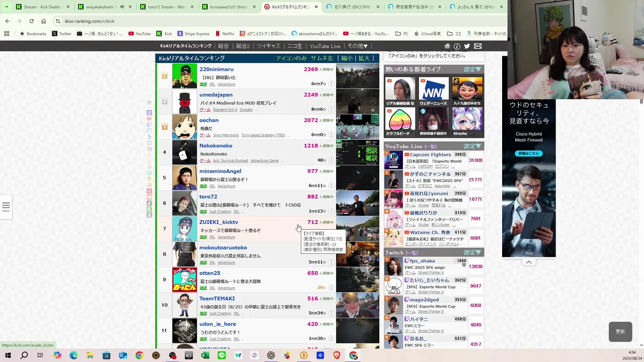
Task: Switch to the YouTube Live tab in the navigation bar
Action: pos(325,46)
